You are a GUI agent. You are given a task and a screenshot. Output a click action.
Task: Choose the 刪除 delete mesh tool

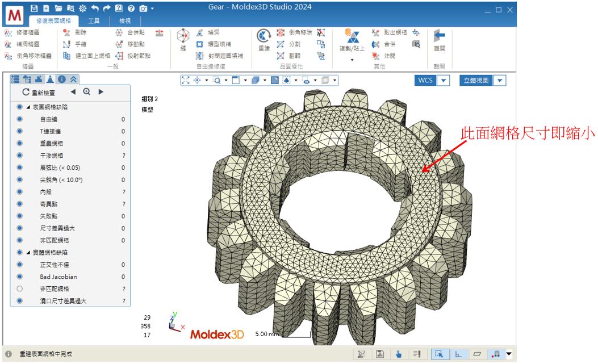pos(75,32)
